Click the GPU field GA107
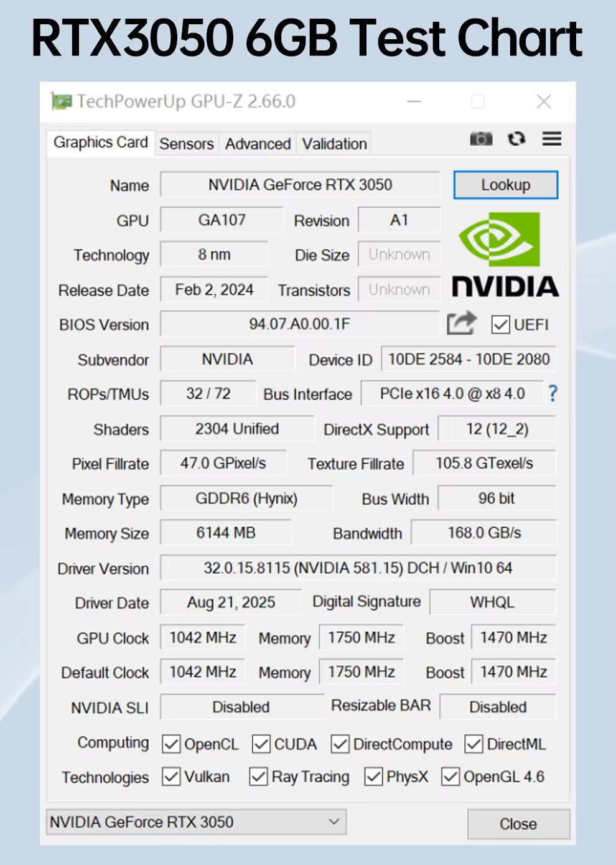Image resolution: width=616 pixels, height=865 pixels. 222,220
